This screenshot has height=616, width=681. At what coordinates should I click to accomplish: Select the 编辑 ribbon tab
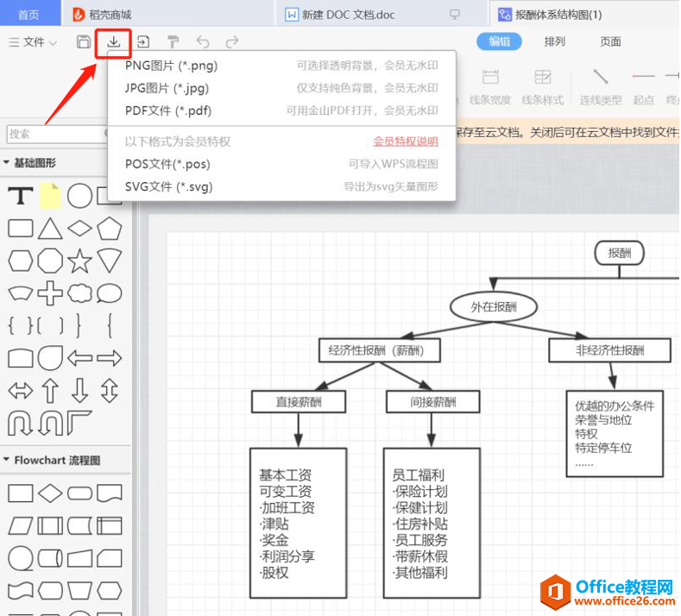point(499,41)
